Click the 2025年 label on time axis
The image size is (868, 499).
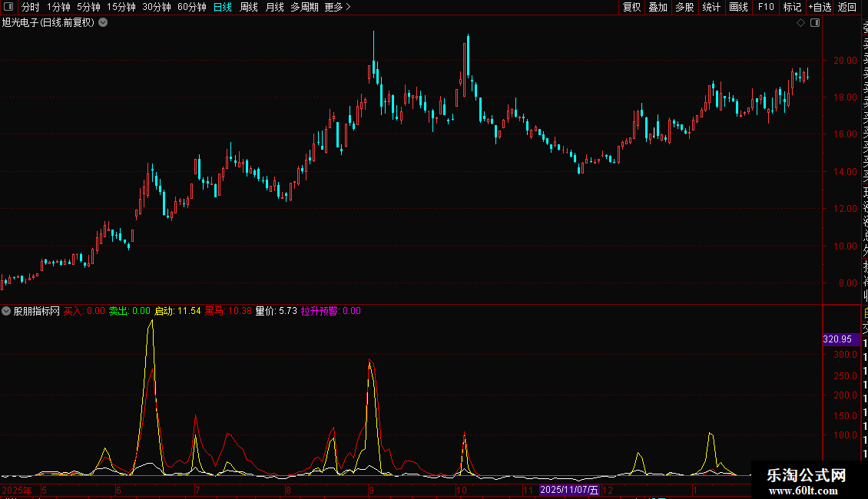(17, 490)
